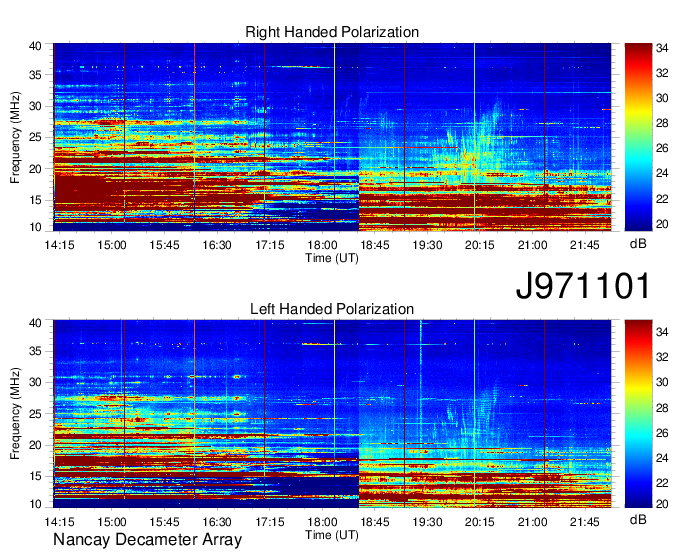680x552 pixels.
Task: Click the 17:15 tick on bottom plot
Action: (x=270, y=522)
